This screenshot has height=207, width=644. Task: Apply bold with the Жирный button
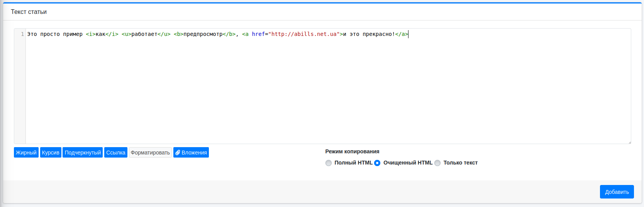26,153
